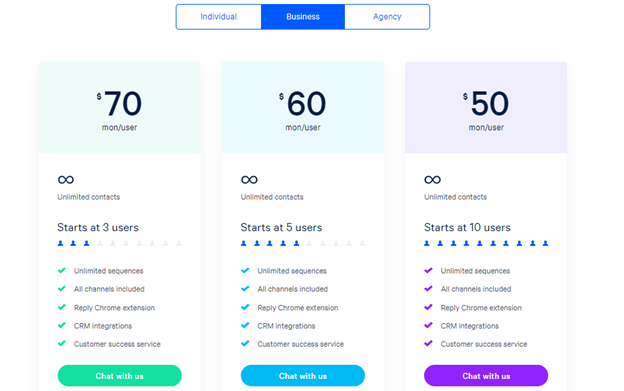Click infinity icon in $50 plan
The image size is (624, 391).
(433, 180)
